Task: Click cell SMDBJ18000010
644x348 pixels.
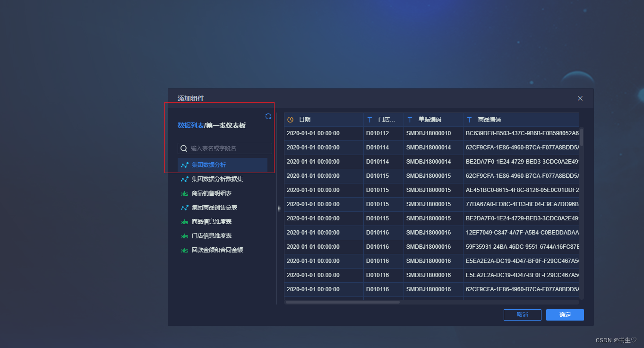Action: (433, 134)
